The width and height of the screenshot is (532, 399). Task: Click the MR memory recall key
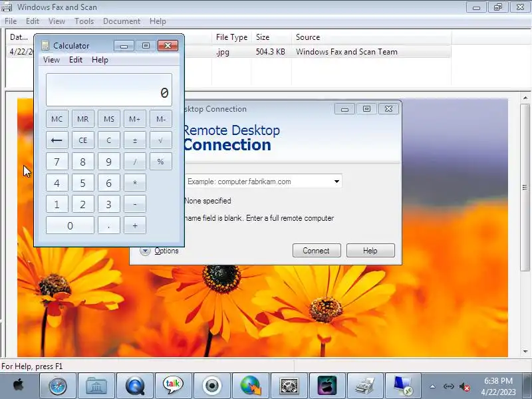click(x=82, y=119)
